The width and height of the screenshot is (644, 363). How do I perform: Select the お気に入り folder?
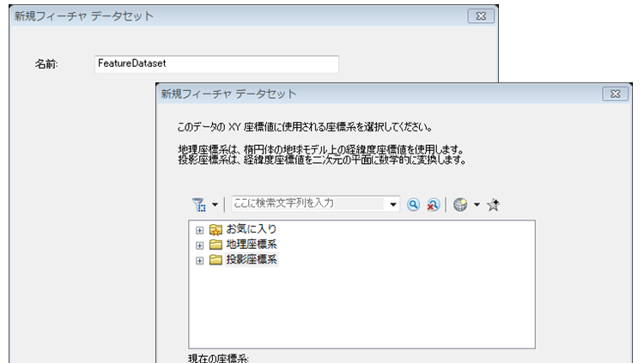click(x=252, y=229)
